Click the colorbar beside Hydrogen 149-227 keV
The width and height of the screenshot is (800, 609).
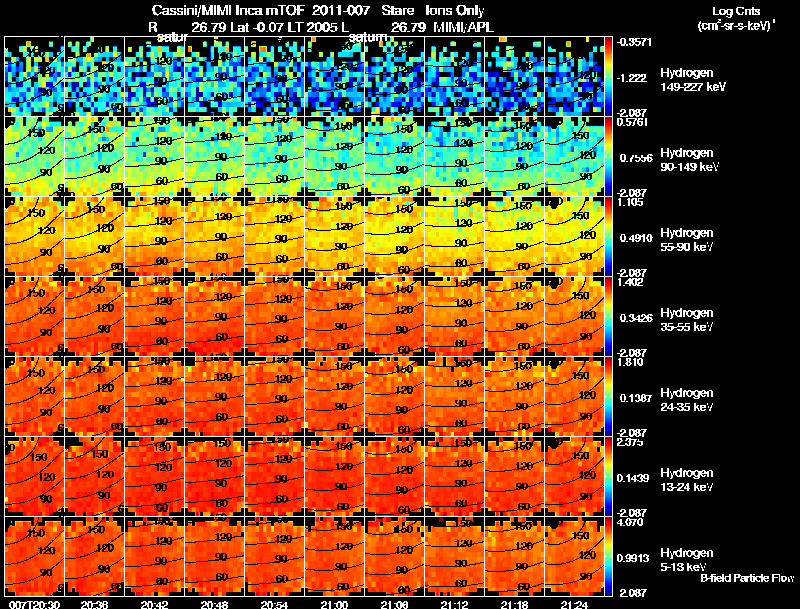608,77
